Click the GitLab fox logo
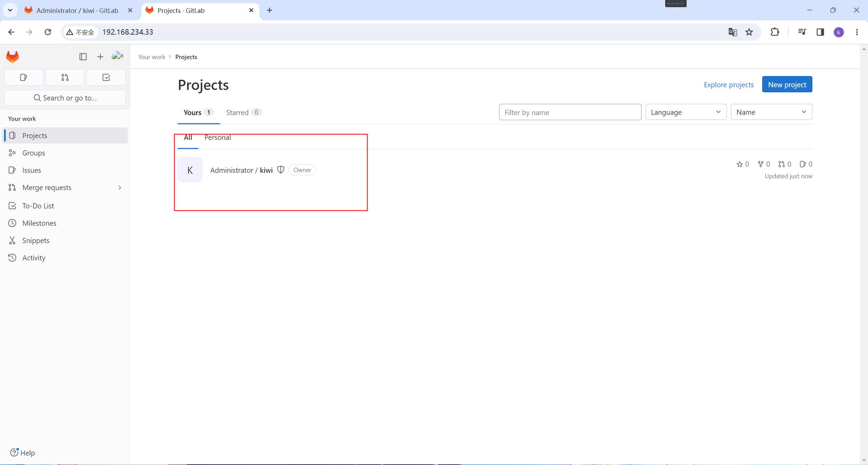Viewport: 868px width, 465px height. click(x=13, y=57)
